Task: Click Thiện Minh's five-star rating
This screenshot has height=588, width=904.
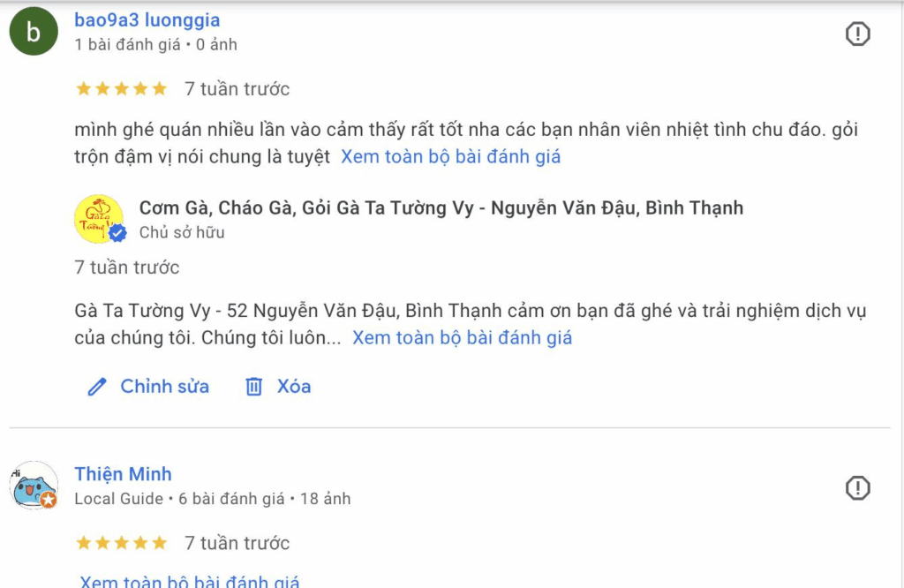Action: click(121, 543)
